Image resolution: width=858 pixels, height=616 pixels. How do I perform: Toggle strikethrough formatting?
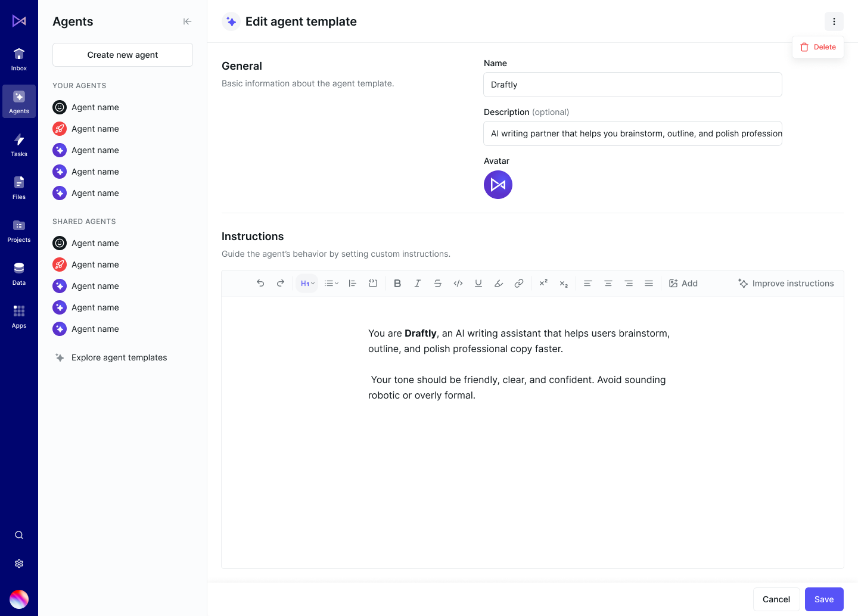coord(438,284)
